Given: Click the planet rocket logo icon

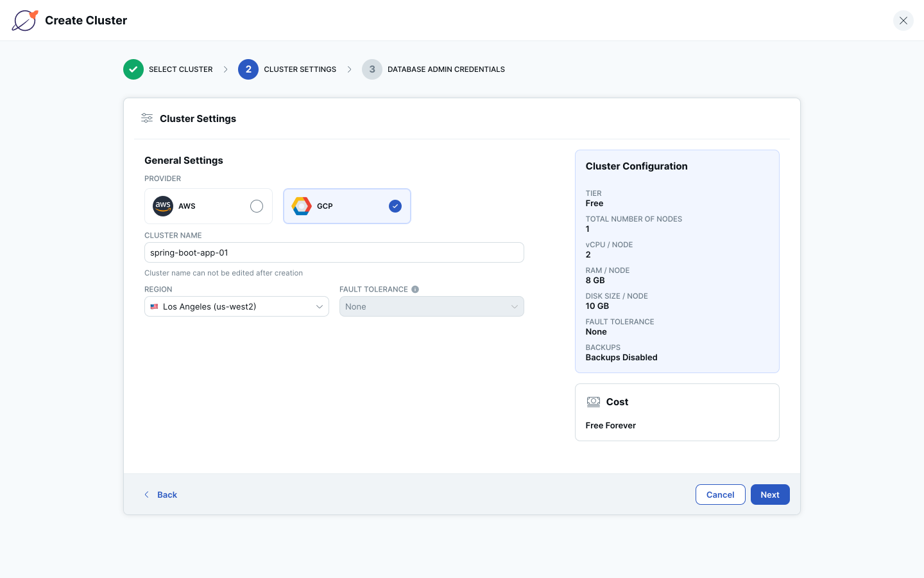Looking at the screenshot, I should click(x=25, y=21).
